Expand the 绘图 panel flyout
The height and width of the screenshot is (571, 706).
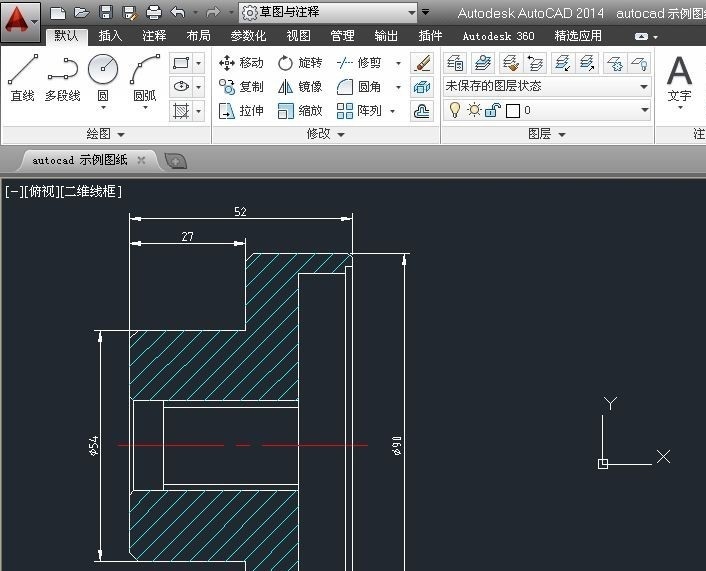106,134
